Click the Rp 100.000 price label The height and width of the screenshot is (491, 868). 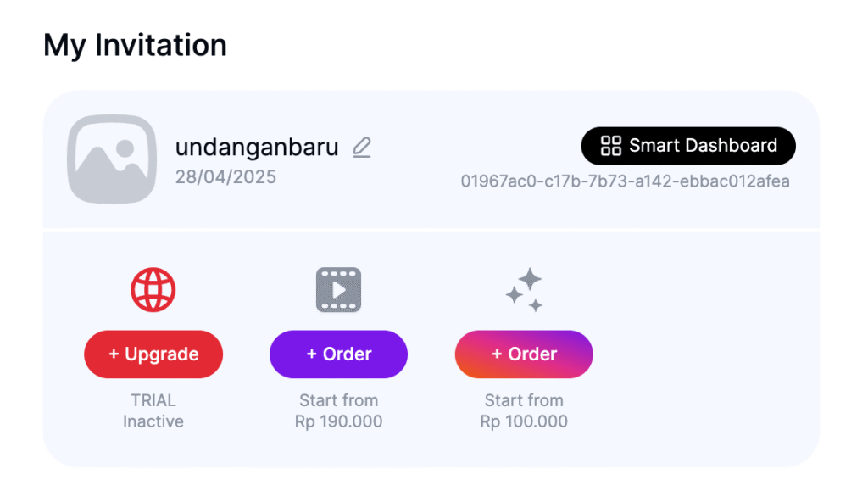(524, 421)
